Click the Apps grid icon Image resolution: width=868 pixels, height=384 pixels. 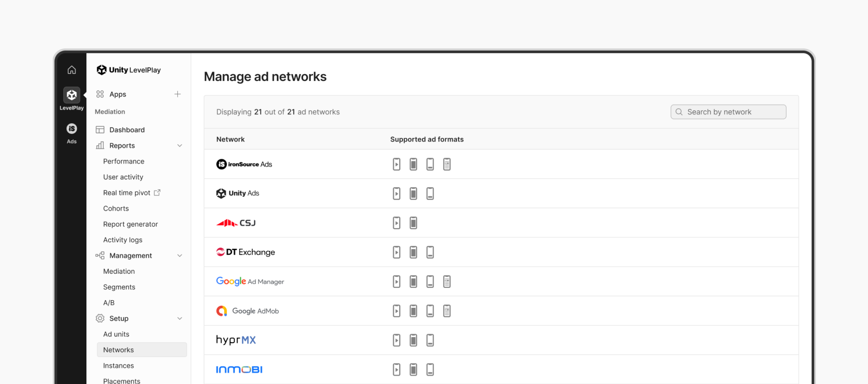[100, 94]
